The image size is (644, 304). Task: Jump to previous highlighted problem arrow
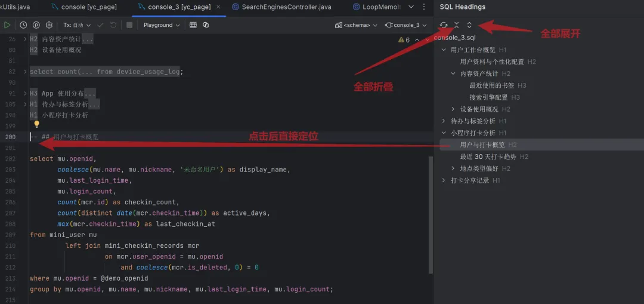click(417, 40)
